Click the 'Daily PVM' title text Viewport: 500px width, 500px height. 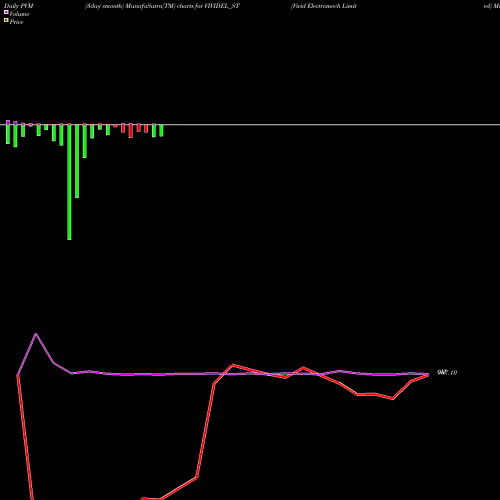pyautogui.click(x=19, y=6)
